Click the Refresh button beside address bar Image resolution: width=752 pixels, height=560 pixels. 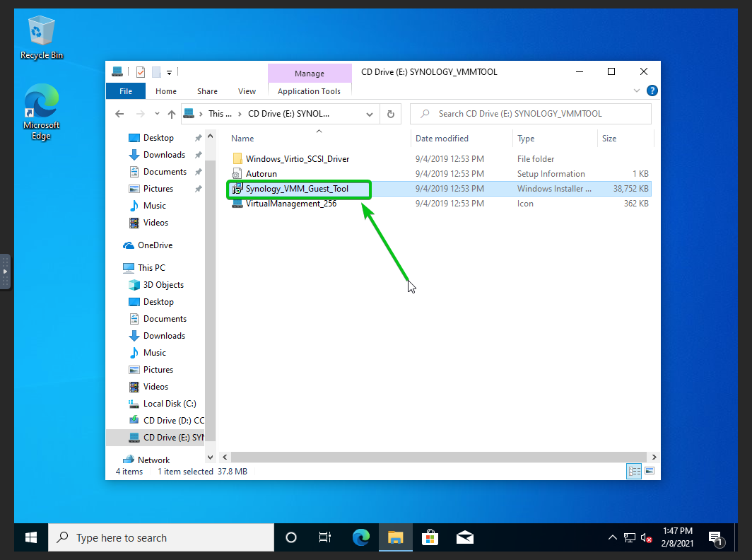[x=391, y=114]
